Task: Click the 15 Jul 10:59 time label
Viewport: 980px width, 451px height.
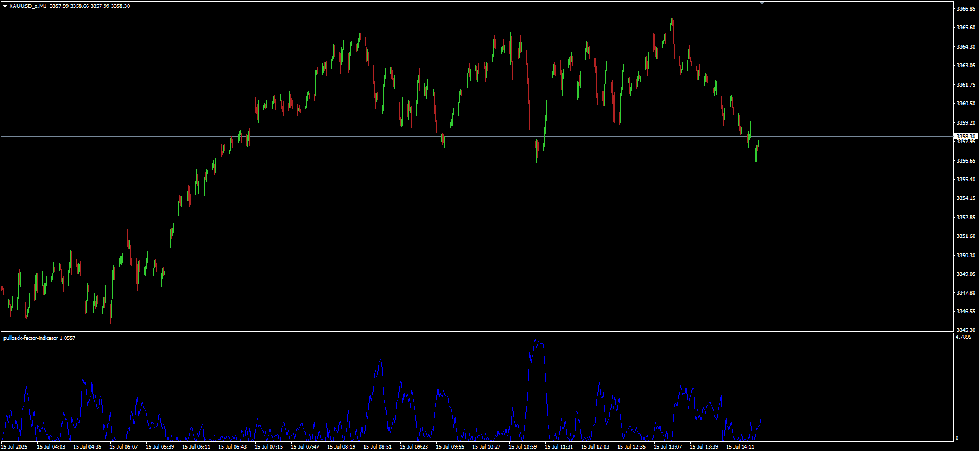Action: pos(523,447)
